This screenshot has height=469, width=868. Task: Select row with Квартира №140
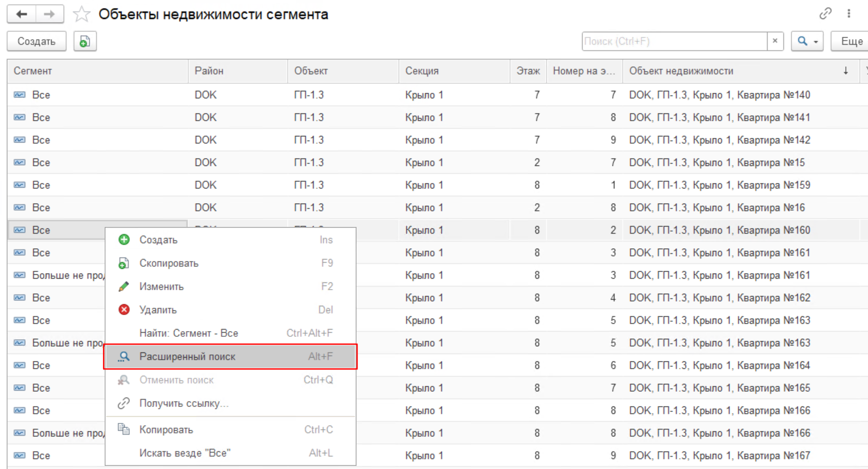point(719,95)
